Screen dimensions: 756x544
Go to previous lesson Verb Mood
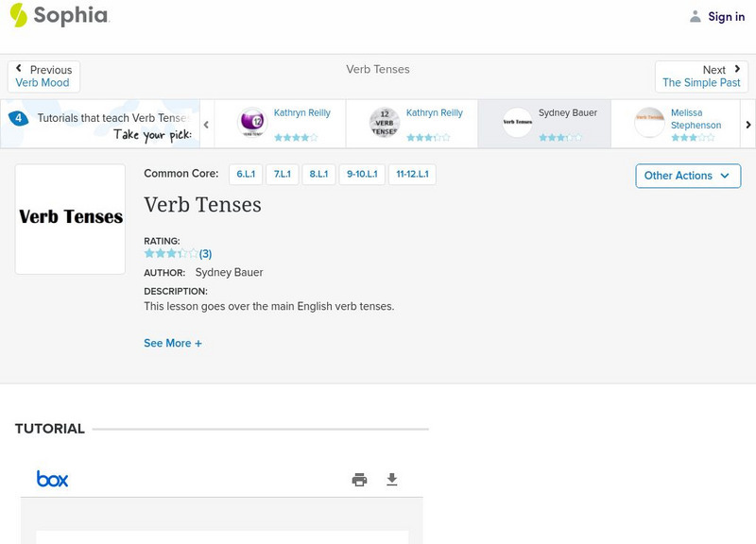43,76
